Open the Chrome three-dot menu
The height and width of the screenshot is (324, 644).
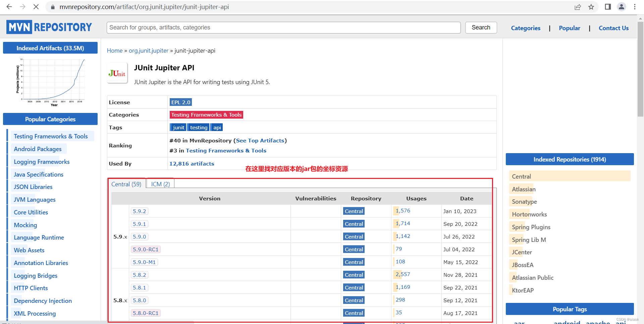pyautogui.click(x=635, y=7)
